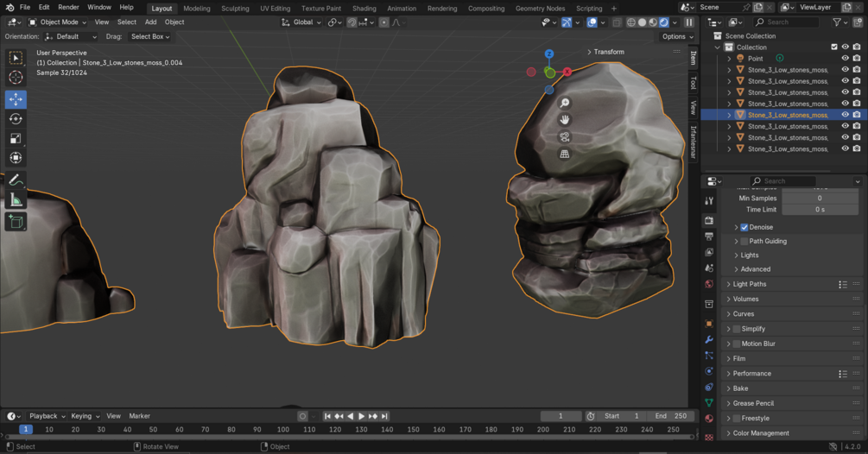
Task: Open the Playback menu in the timeline
Action: [47, 416]
